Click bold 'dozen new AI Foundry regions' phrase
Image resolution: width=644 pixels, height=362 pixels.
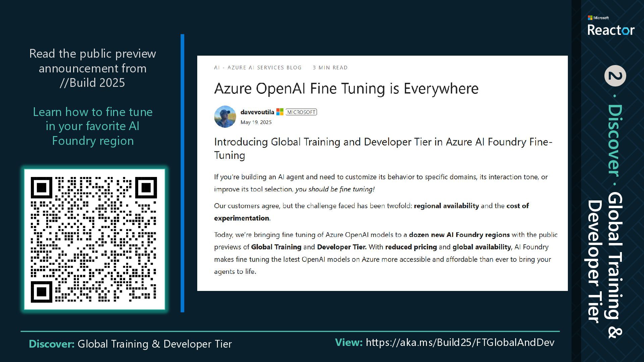459,235
